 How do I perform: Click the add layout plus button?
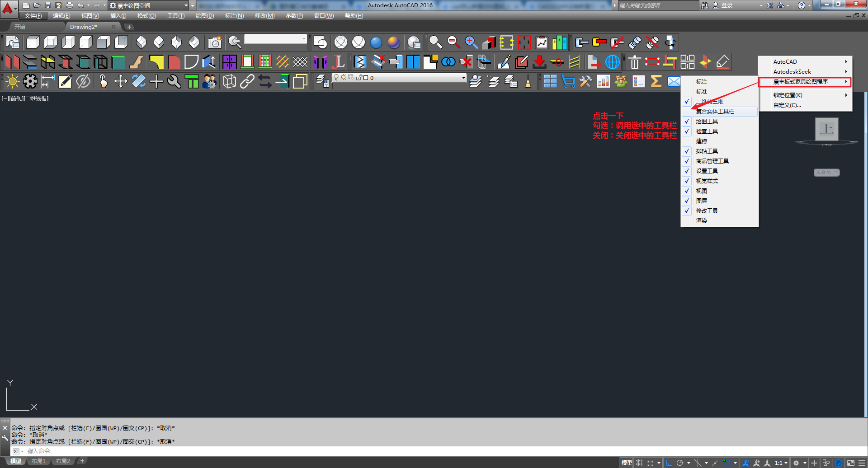click(x=82, y=461)
